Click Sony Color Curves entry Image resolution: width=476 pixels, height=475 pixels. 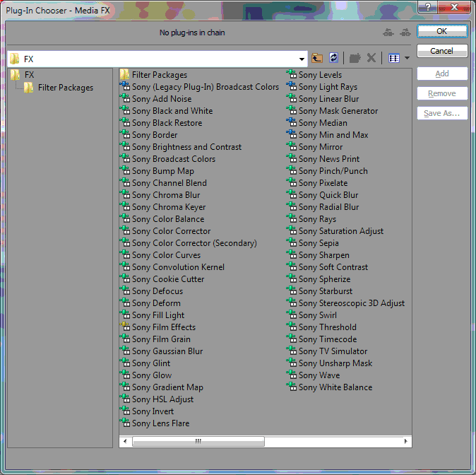pyautogui.click(x=160, y=255)
